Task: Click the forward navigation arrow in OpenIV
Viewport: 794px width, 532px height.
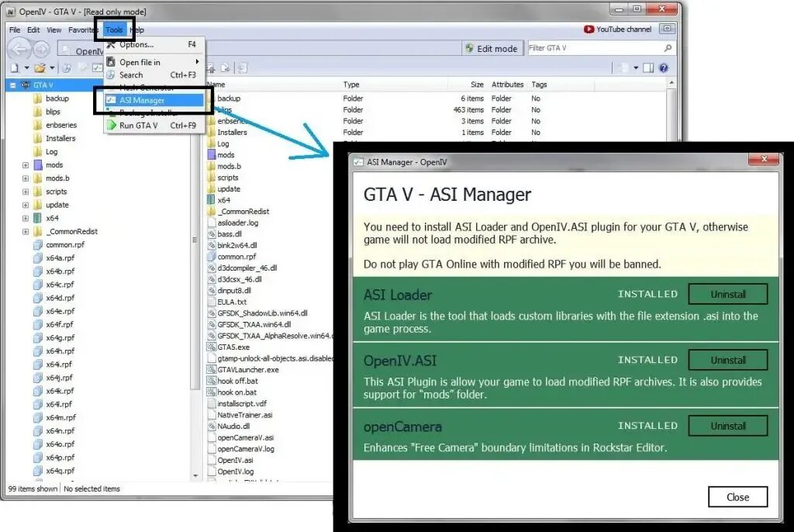Action: pos(42,49)
